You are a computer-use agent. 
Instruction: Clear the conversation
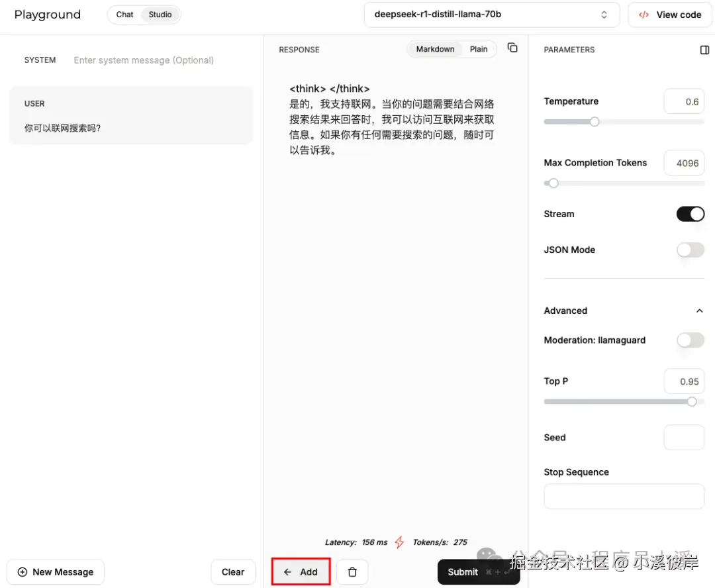233,571
